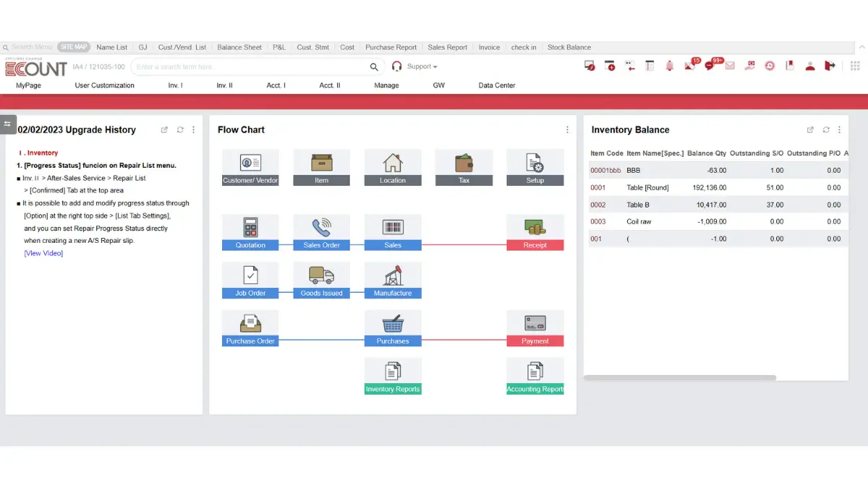Screen dimensions: 868x488
Task: Open the Data Center menu
Action: coord(497,85)
